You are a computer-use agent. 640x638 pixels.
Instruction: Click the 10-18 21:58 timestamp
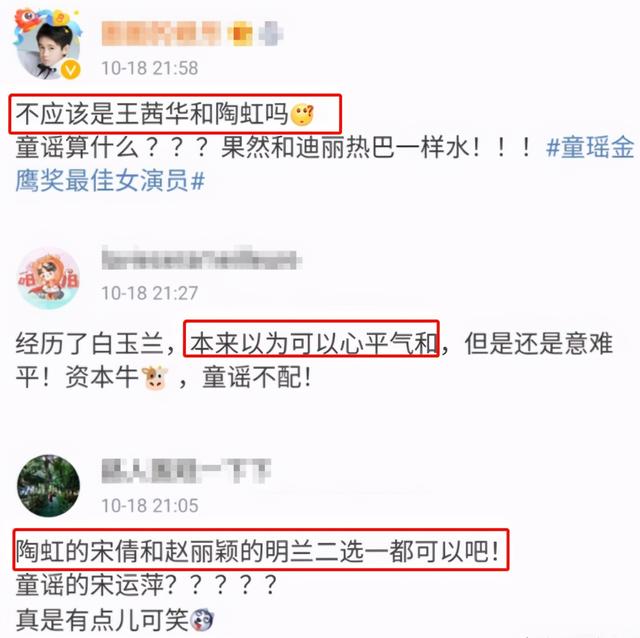(150, 68)
